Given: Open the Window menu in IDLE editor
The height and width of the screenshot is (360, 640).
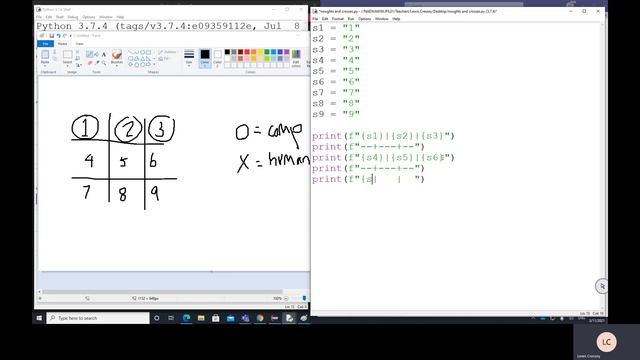Looking at the screenshot, I should (x=382, y=19).
